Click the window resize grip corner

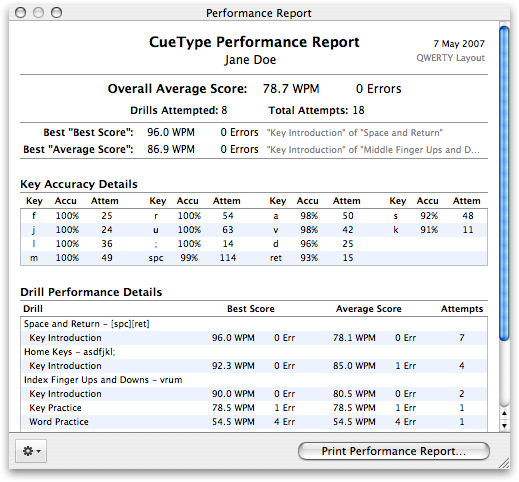(505, 463)
